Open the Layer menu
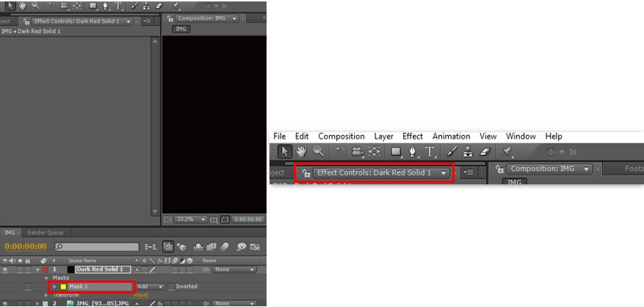The width and height of the screenshot is (644, 307). 383,137
